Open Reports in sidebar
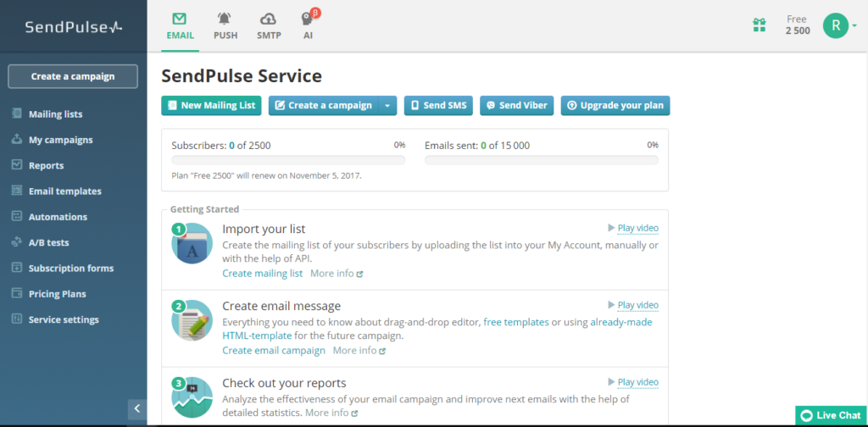The height and width of the screenshot is (427, 868). point(46,165)
